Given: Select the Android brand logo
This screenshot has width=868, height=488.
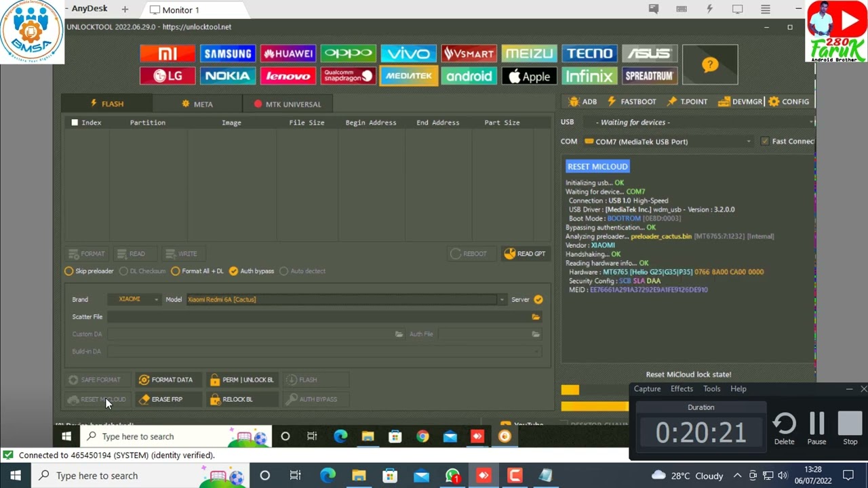Looking at the screenshot, I should (x=469, y=76).
